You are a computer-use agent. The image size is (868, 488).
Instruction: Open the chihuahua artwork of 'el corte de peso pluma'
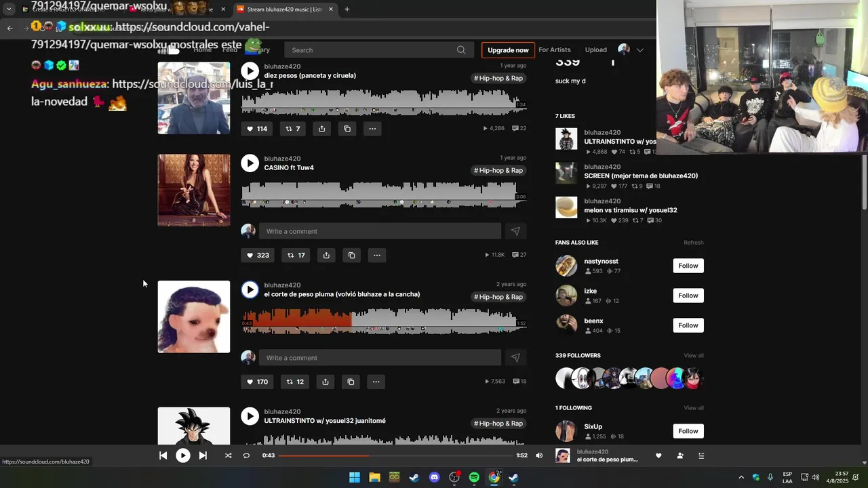194,317
